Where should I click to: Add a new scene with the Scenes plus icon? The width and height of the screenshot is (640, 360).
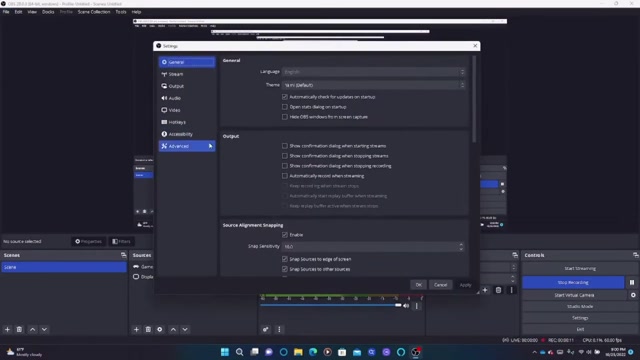[7, 329]
